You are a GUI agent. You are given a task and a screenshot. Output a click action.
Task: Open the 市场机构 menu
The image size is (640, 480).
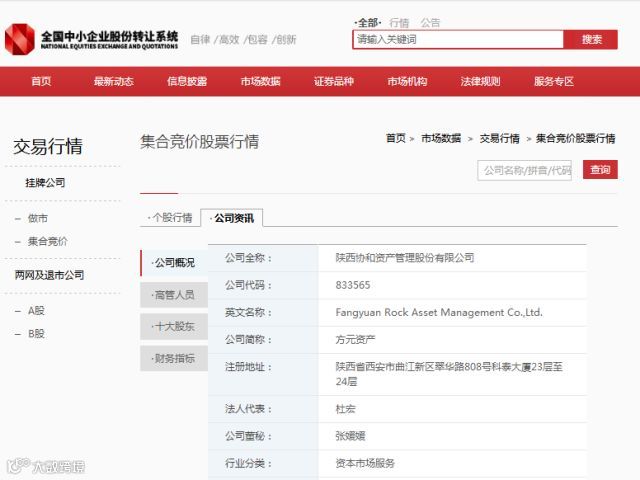[x=407, y=81]
